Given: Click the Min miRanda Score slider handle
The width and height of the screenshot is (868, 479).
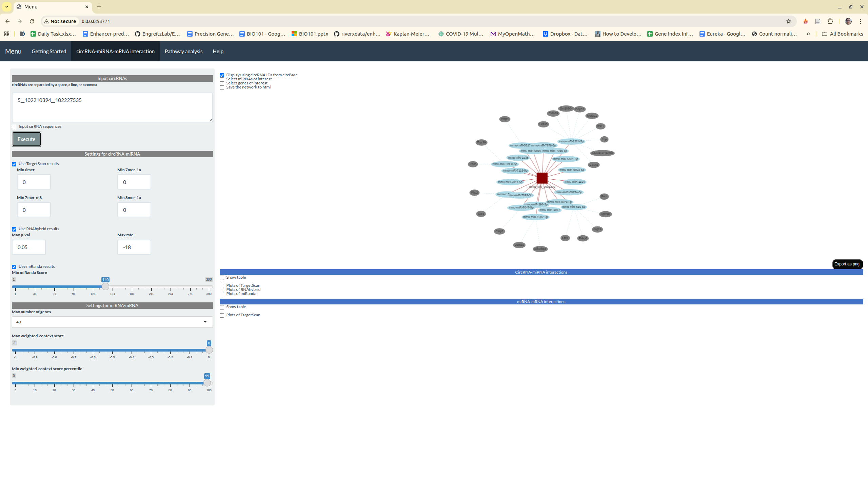Looking at the screenshot, I should pos(105,287).
